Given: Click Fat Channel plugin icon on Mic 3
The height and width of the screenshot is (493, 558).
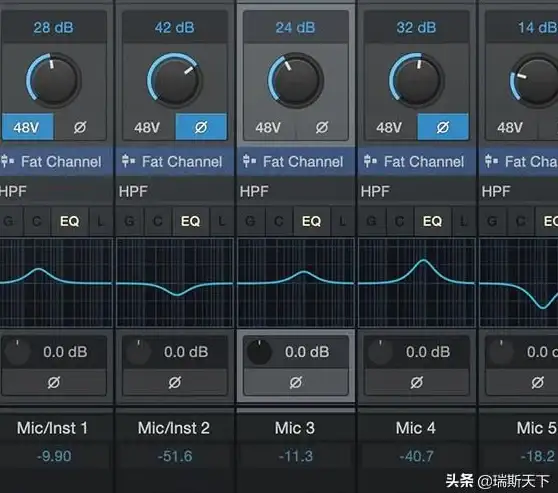Looking at the screenshot, I should pyautogui.click(x=249, y=161).
